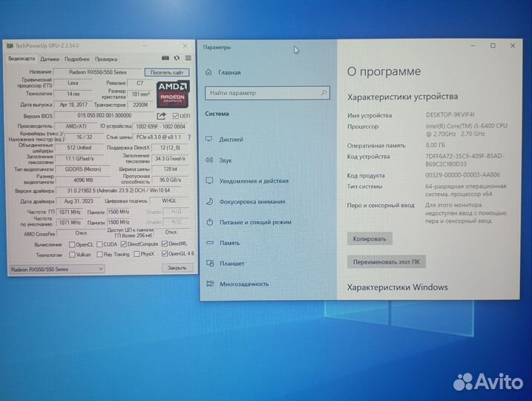Click the Многозадачность icon

coord(211,284)
